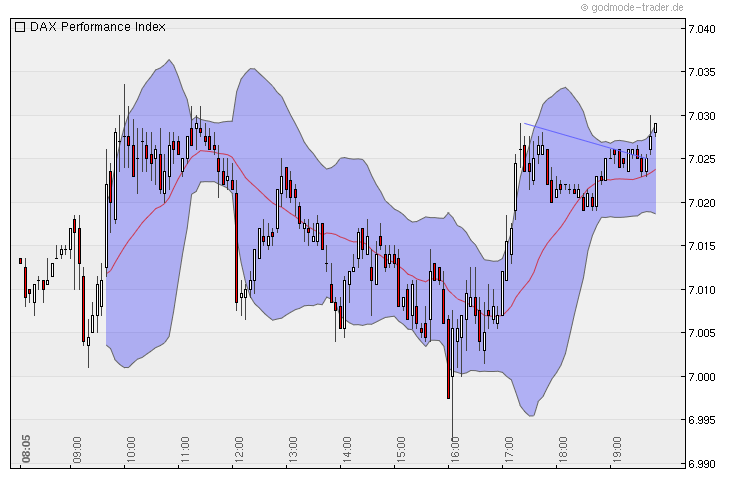
Task: Select the 6.990 price axis label
Action: (702, 464)
